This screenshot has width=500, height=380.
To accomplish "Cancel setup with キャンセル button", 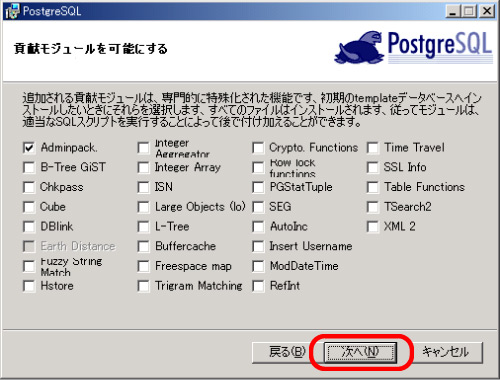I will coord(446,352).
